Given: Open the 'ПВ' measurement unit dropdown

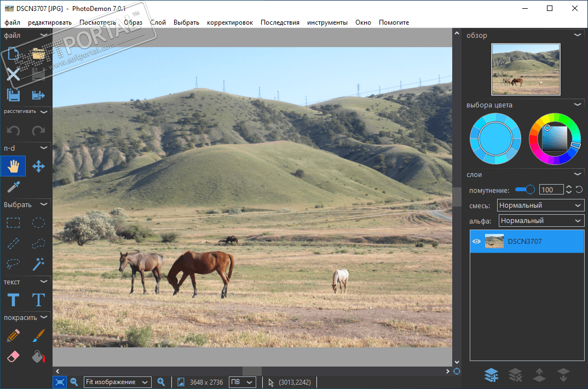Looking at the screenshot, I should pos(242,382).
